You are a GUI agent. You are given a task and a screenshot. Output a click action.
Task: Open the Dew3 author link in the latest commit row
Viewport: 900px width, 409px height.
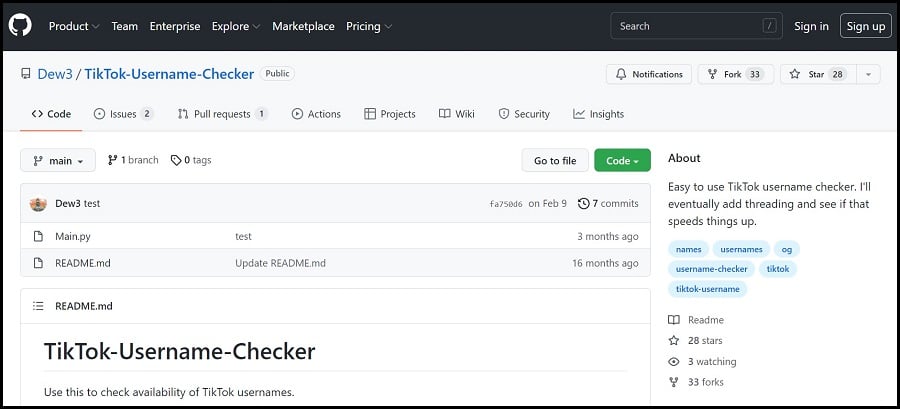68,204
